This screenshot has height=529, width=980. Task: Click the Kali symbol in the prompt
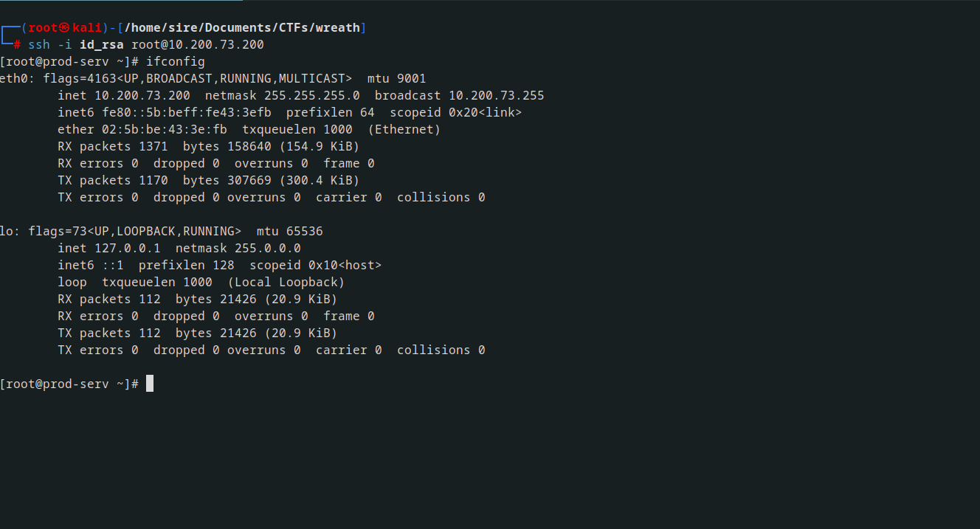tap(64, 28)
